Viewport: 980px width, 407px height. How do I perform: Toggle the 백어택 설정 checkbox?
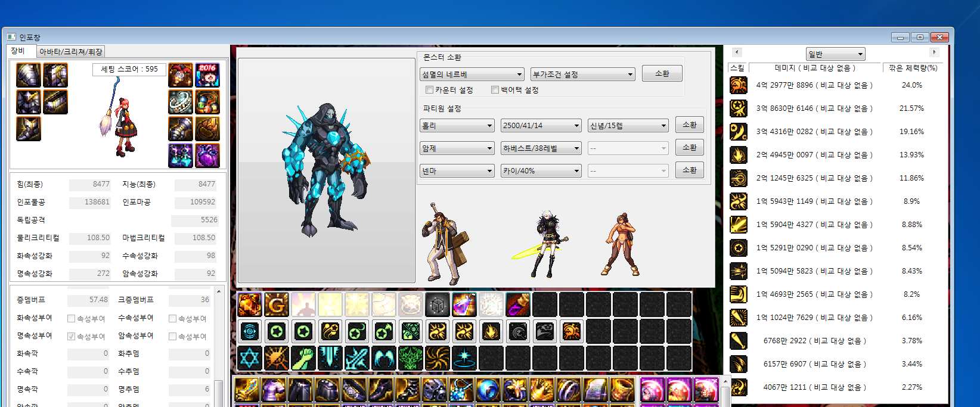tap(495, 90)
